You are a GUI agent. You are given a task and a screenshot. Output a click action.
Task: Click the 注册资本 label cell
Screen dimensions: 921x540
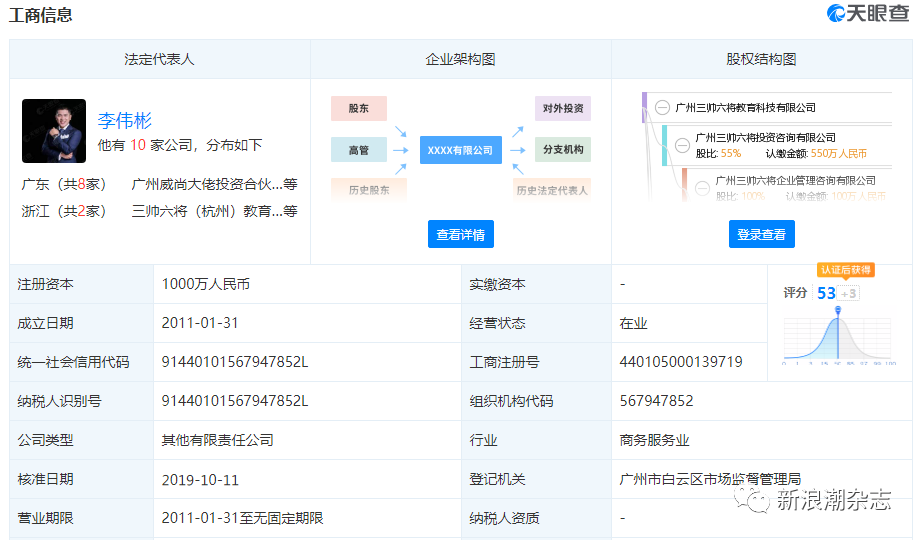[82, 284]
